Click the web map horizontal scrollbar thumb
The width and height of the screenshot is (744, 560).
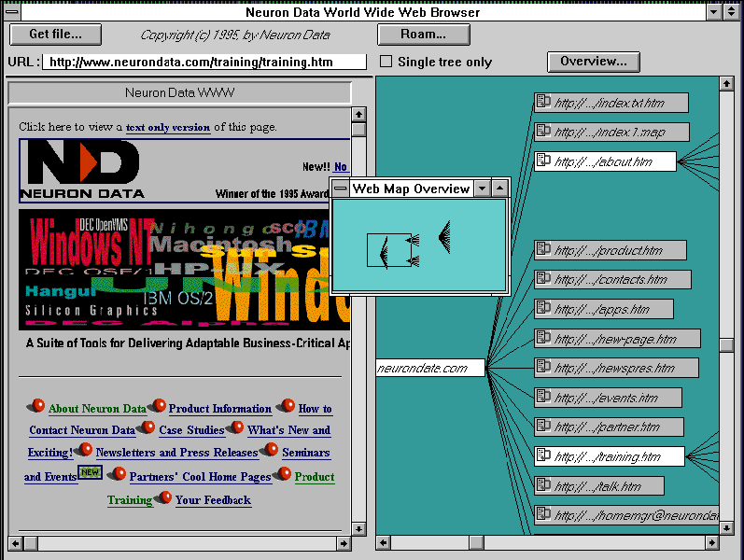pos(476,542)
